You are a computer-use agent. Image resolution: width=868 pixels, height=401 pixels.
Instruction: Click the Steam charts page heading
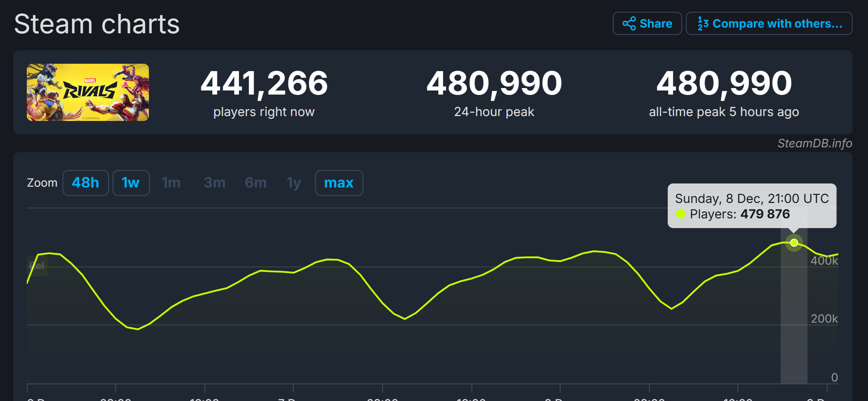pyautogui.click(x=96, y=24)
